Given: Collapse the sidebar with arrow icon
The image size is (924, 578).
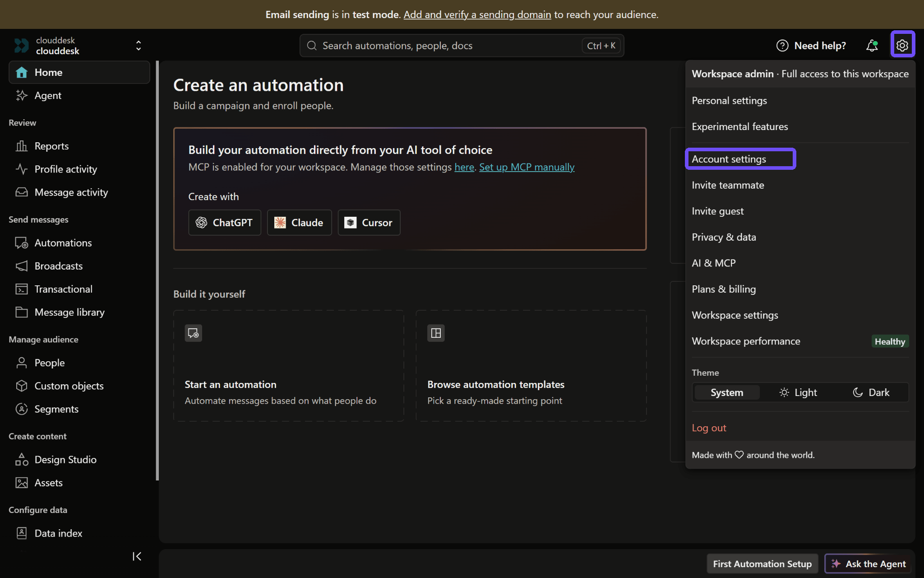Looking at the screenshot, I should (x=137, y=556).
